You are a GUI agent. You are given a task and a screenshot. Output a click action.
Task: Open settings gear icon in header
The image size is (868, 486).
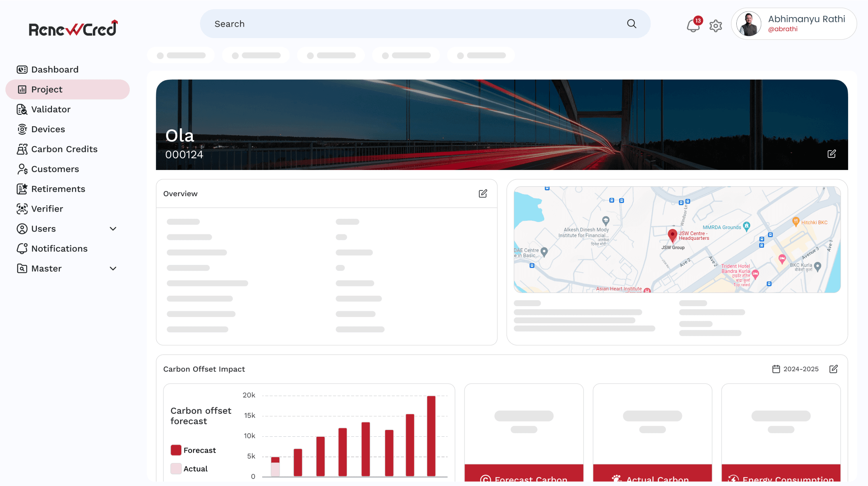[716, 26]
